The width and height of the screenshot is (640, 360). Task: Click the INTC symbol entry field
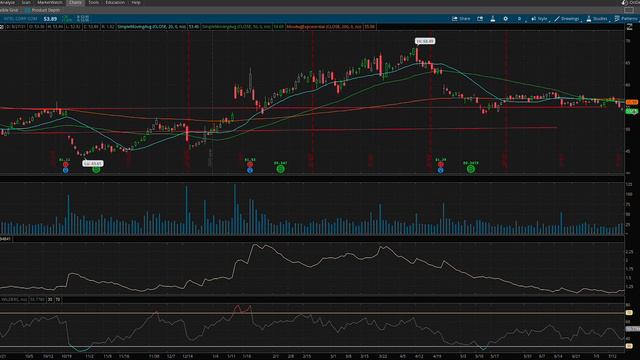click(x=20, y=19)
